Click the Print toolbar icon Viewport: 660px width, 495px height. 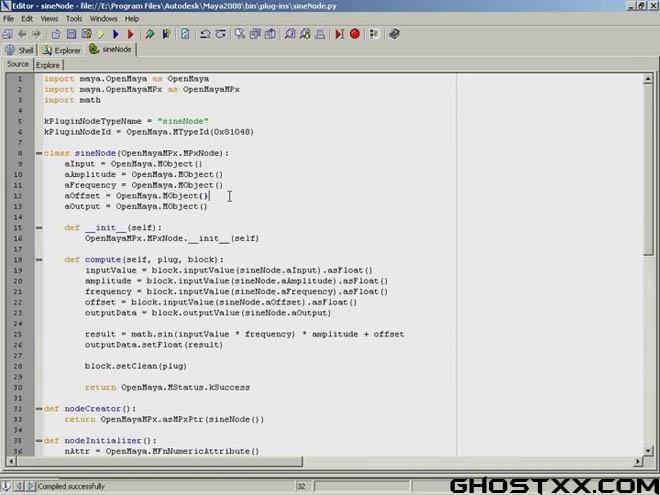320,34
